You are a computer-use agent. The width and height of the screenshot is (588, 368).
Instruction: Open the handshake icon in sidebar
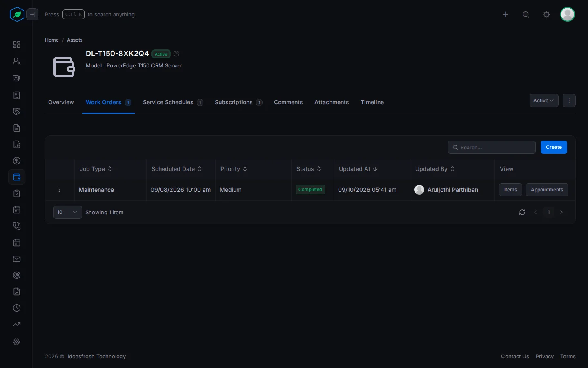pos(17,112)
